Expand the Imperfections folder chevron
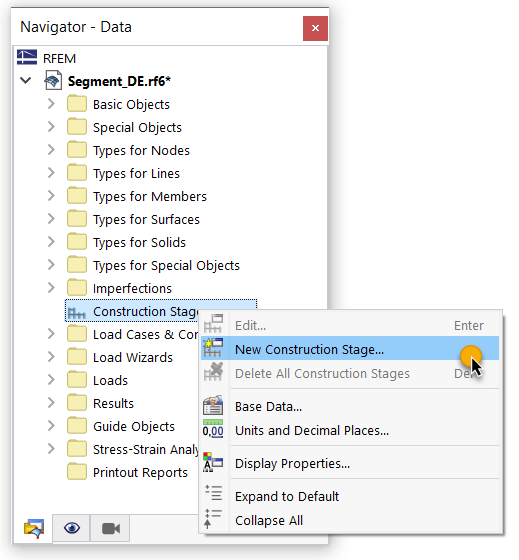The height and width of the screenshot is (560, 519). (51, 288)
